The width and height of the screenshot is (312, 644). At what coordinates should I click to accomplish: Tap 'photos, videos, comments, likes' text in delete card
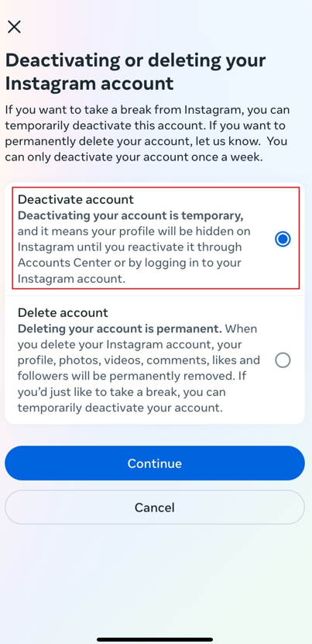tap(159, 360)
